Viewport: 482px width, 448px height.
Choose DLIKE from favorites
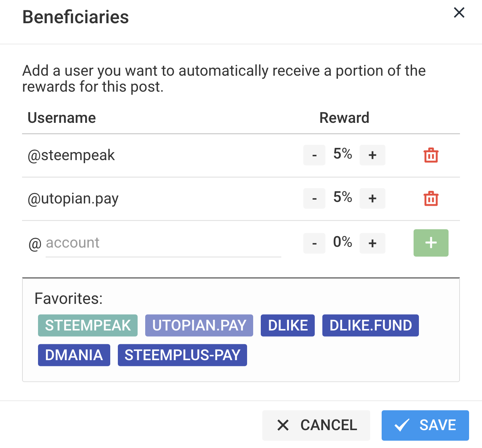coord(288,326)
